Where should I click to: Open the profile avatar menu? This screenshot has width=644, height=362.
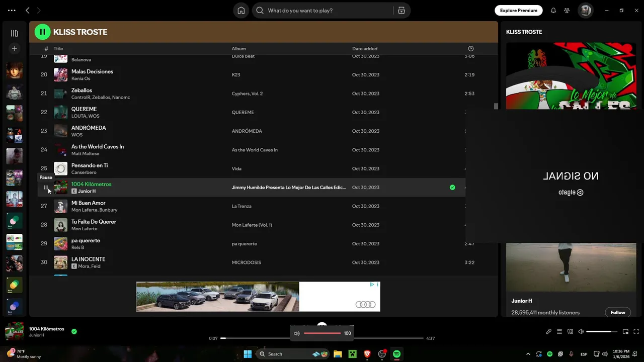coord(585,10)
